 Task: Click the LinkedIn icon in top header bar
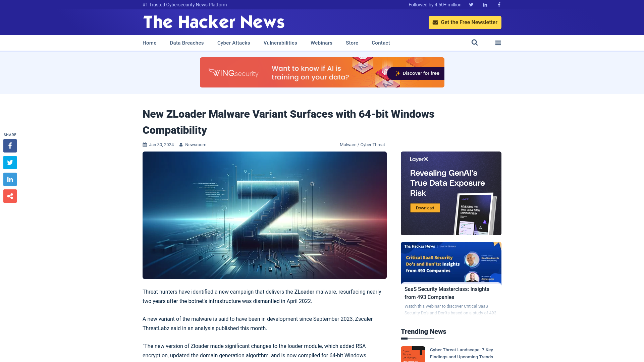(x=485, y=4)
